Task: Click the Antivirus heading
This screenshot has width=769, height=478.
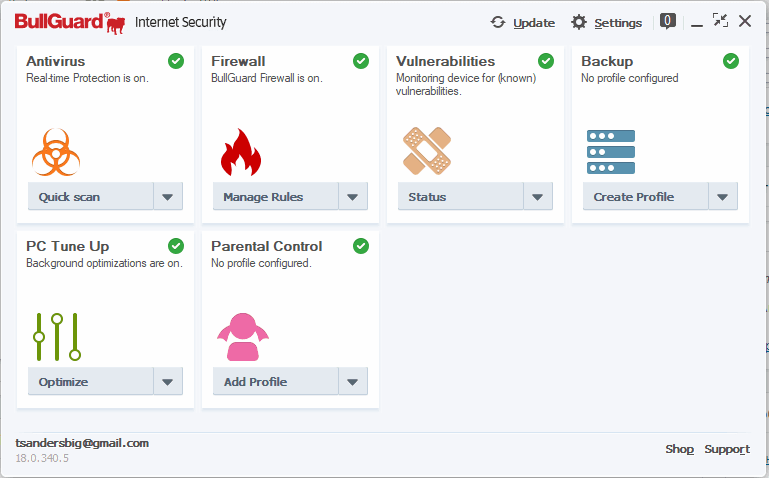Action: (55, 61)
